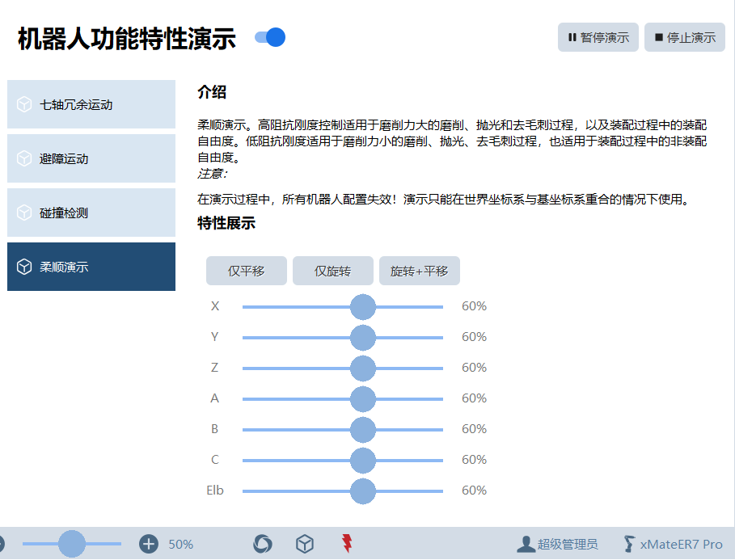
Task: Click the Y axis stiffness slider handle
Action: [363, 338]
